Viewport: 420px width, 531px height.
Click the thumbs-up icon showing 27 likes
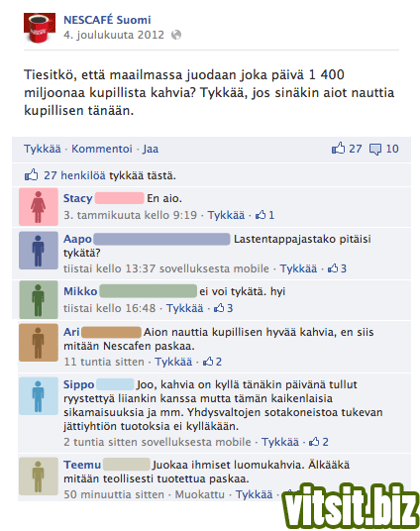[x=338, y=149]
